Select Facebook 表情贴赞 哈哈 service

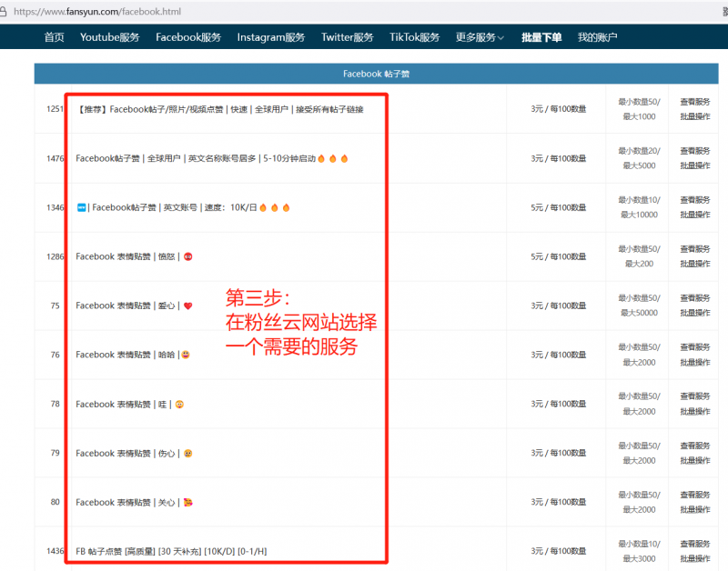(x=133, y=355)
